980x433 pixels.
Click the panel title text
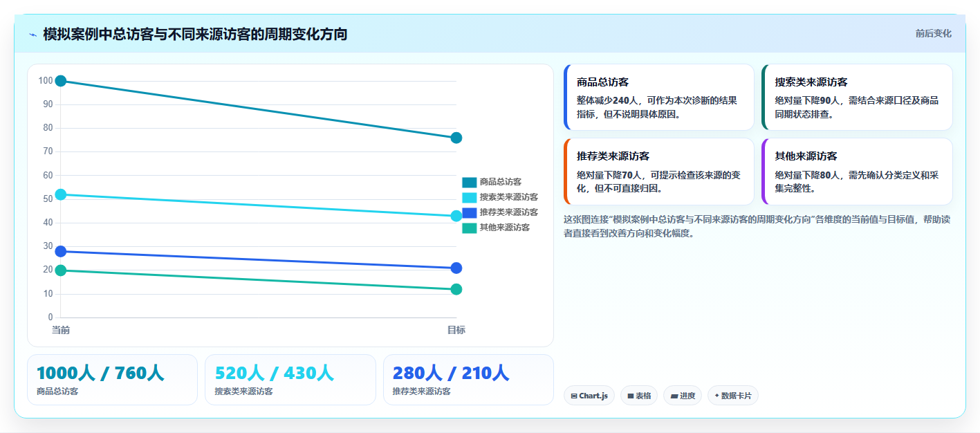pos(195,34)
